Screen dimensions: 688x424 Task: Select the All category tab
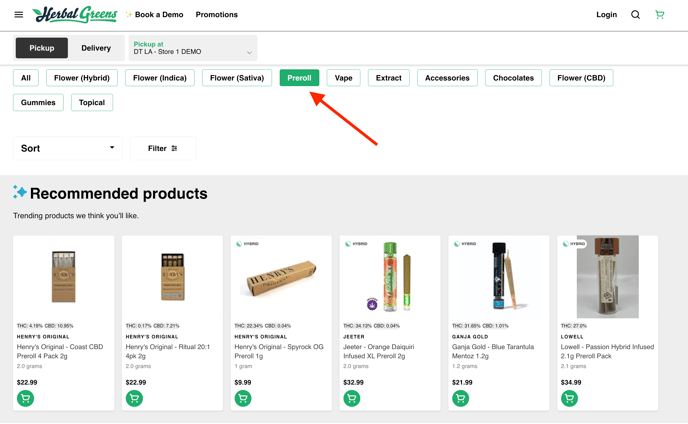pyautogui.click(x=26, y=78)
